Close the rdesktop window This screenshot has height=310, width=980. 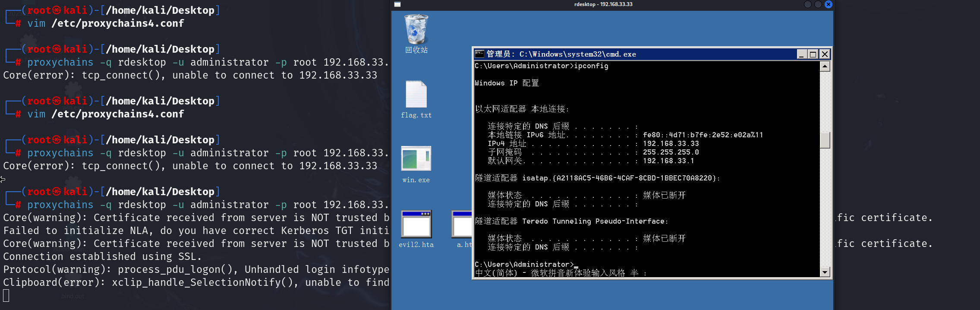coord(828,4)
